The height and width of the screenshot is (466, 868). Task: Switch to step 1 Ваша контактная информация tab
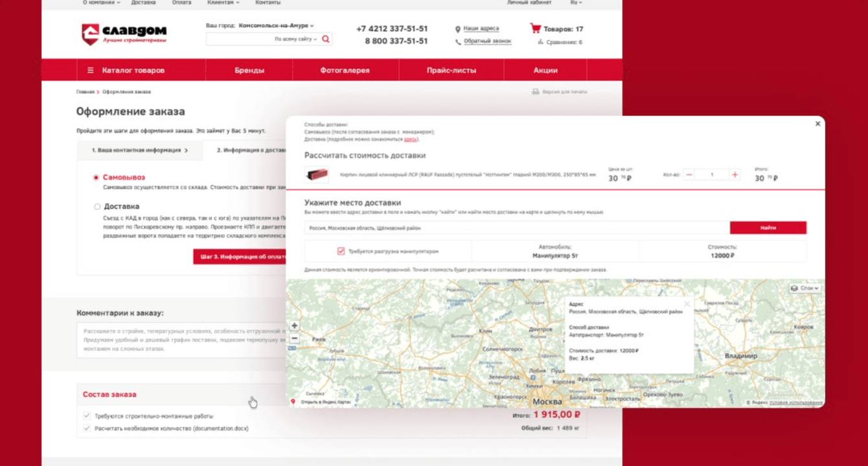(139, 150)
